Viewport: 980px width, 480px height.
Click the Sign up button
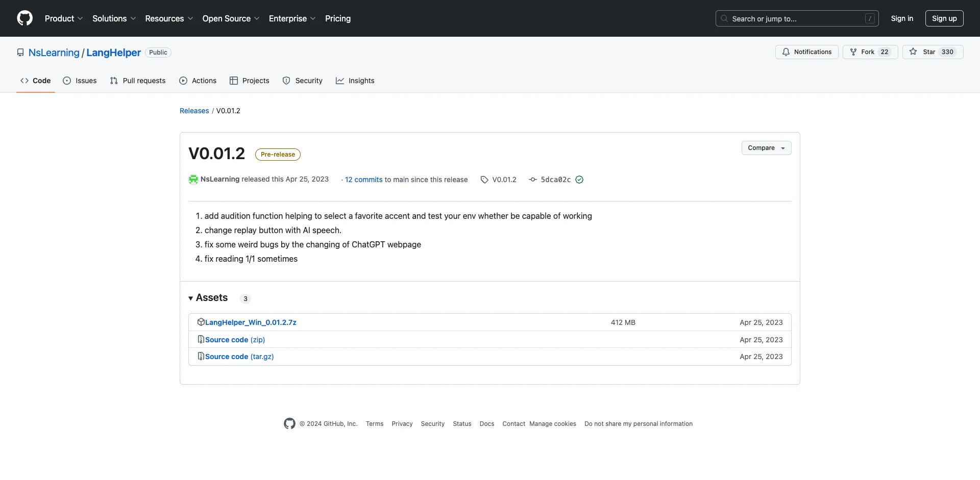coord(944,18)
